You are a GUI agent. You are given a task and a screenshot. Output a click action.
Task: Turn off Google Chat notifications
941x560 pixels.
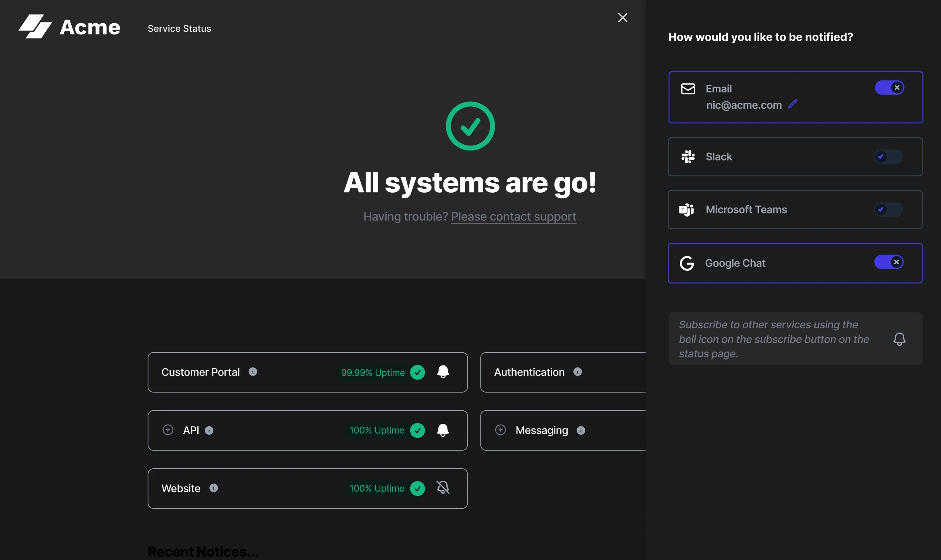[x=889, y=262]
